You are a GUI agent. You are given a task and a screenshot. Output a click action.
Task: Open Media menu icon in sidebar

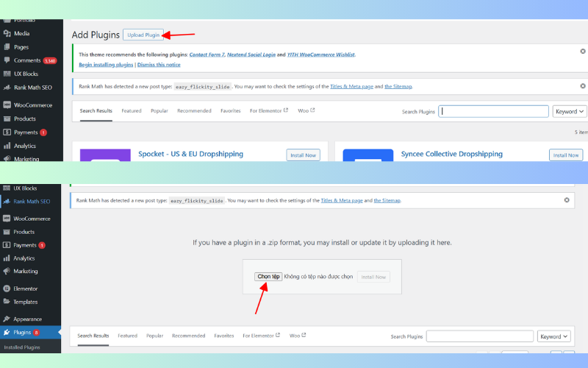[x=7, y=33]
